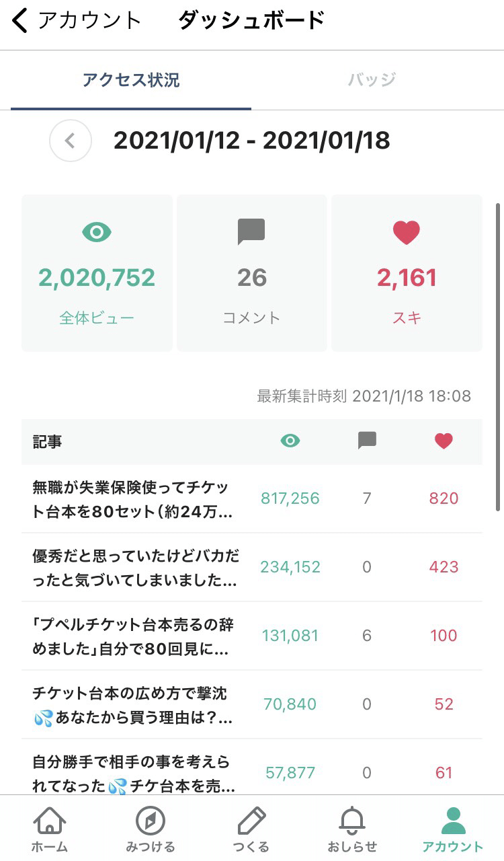Open article 優秀だと思っていたけどバカだった
Screen dimensions: 504x861
click(x=134, y=568)
